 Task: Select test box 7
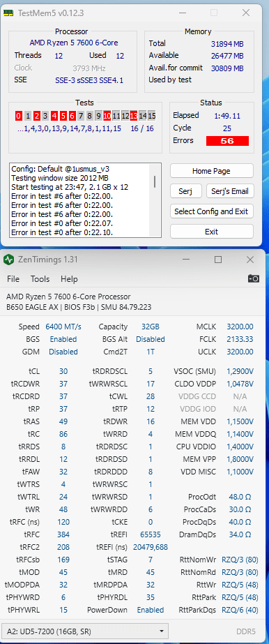(81, 116)
